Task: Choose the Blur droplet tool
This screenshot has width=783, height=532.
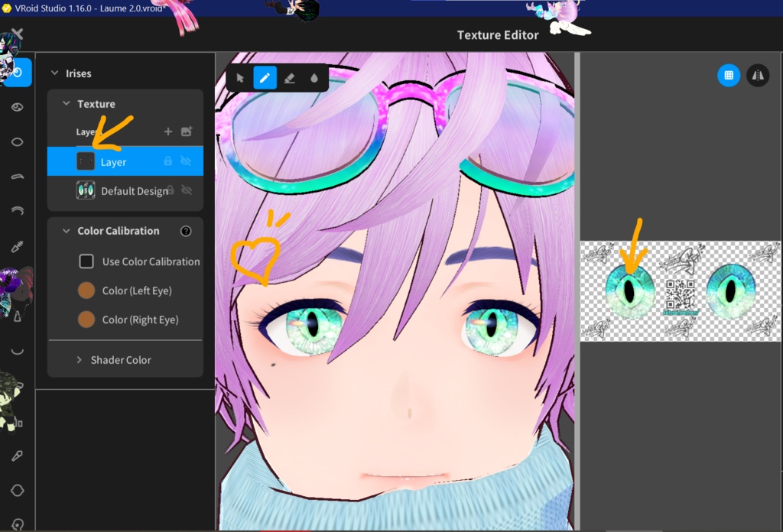Action: click(x=315, y=78)
